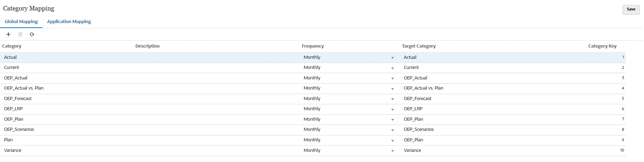Viewport: 644px width, 162px height.
Task: Click the Target Category column header
Action: [419, 46]
